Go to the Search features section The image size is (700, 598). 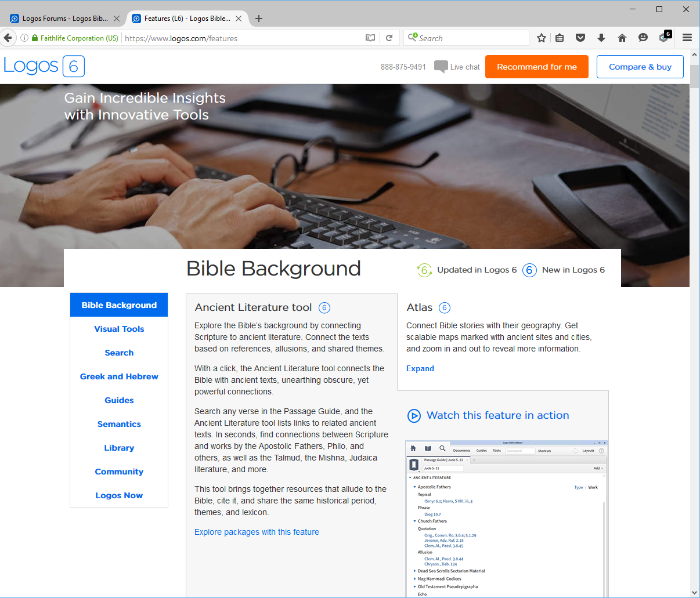pyautogui.click(x=119, y=353)
